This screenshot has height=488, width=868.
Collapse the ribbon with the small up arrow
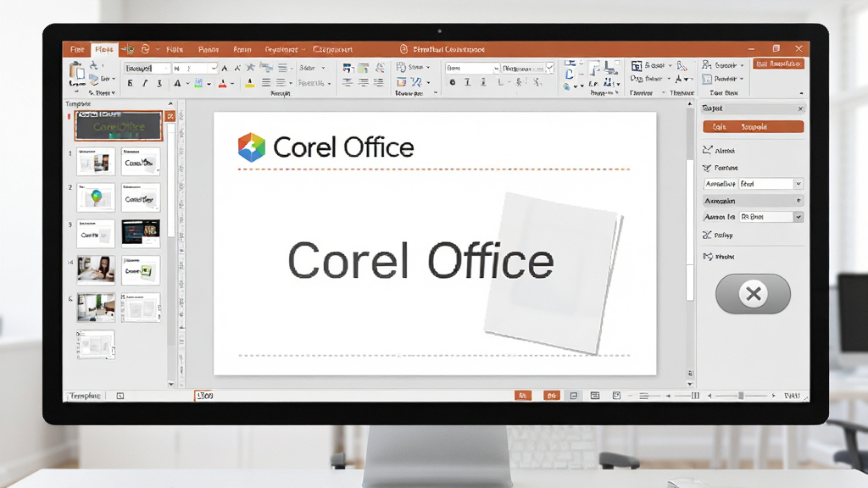801,93
